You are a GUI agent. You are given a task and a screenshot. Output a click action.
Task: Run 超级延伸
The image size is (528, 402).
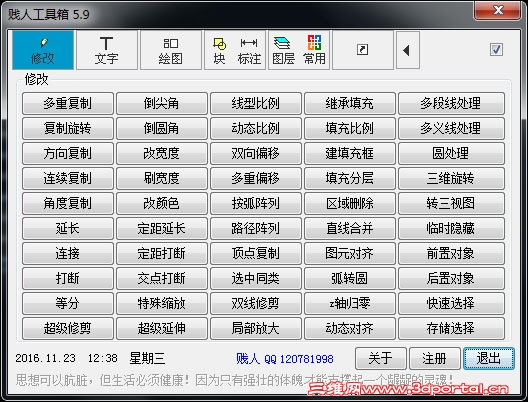click(162, 328)
